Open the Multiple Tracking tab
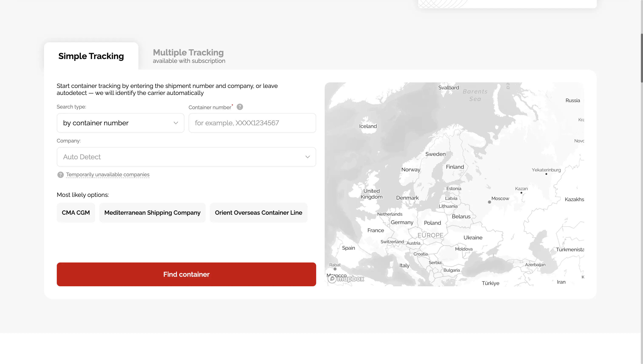The width and height of the screenshot is (643, 364). (189, 56)
